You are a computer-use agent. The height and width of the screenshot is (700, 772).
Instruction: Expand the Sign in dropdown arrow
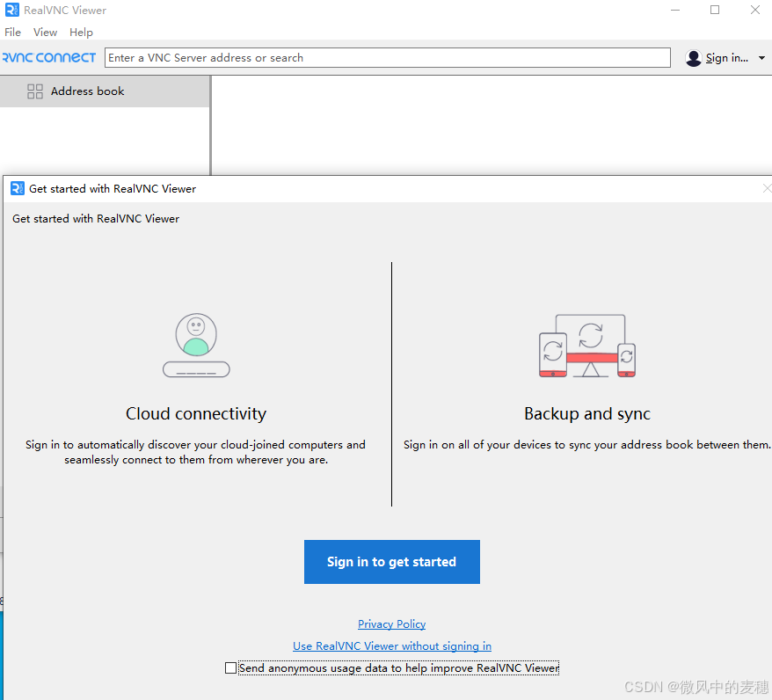point(761,58)
